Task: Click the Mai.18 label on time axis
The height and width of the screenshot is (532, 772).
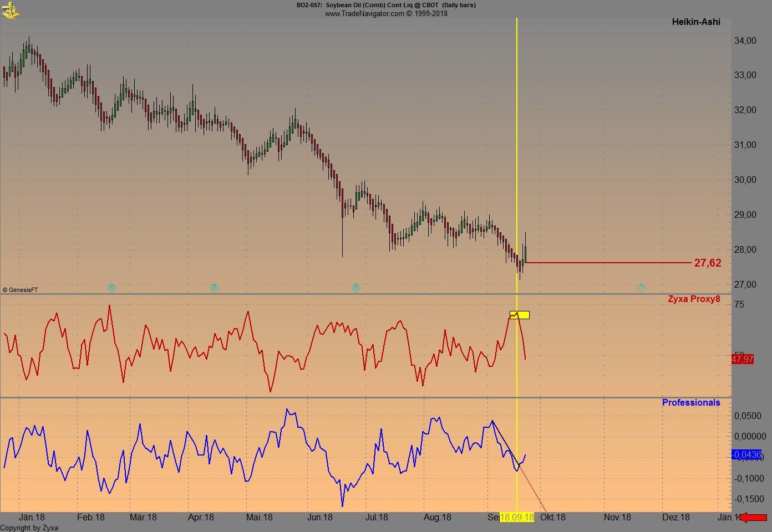Action: (x=259, y=518)
